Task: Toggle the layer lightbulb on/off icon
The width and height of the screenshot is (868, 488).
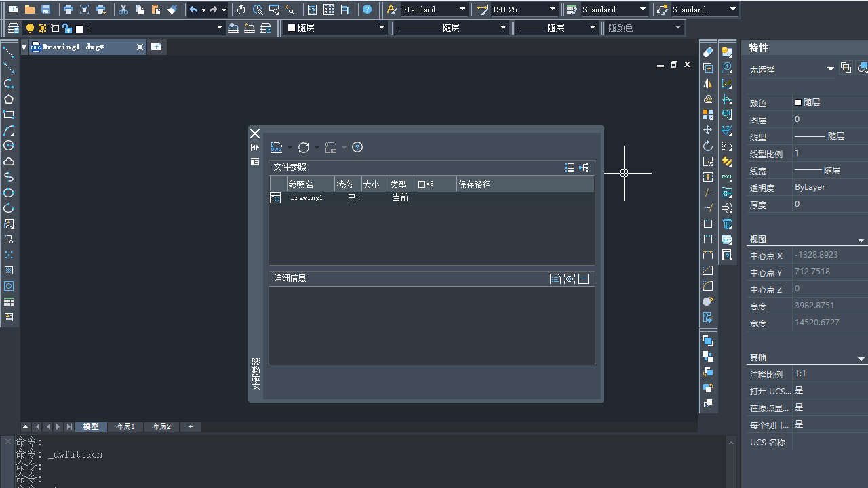Action: [30, 28]
